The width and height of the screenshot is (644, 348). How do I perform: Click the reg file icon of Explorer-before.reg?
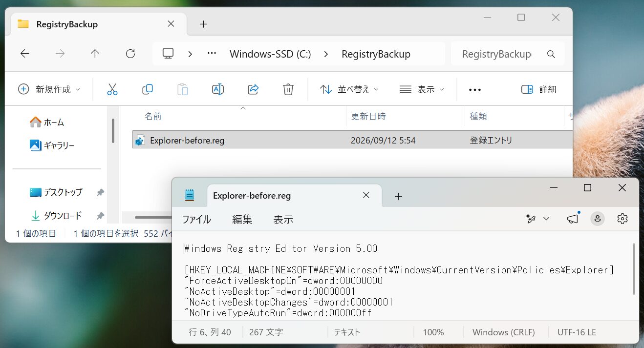tap(140, 141)
